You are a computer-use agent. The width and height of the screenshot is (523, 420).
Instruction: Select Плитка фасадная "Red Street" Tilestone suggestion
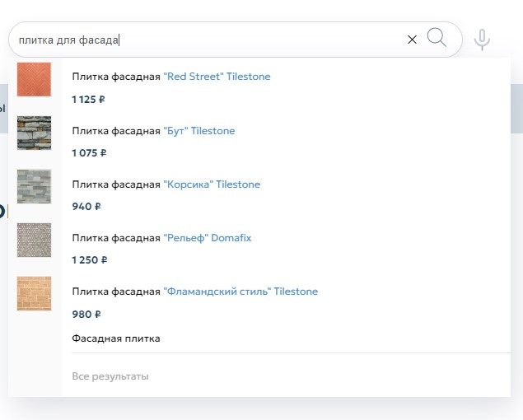click(x=171, y=77)
